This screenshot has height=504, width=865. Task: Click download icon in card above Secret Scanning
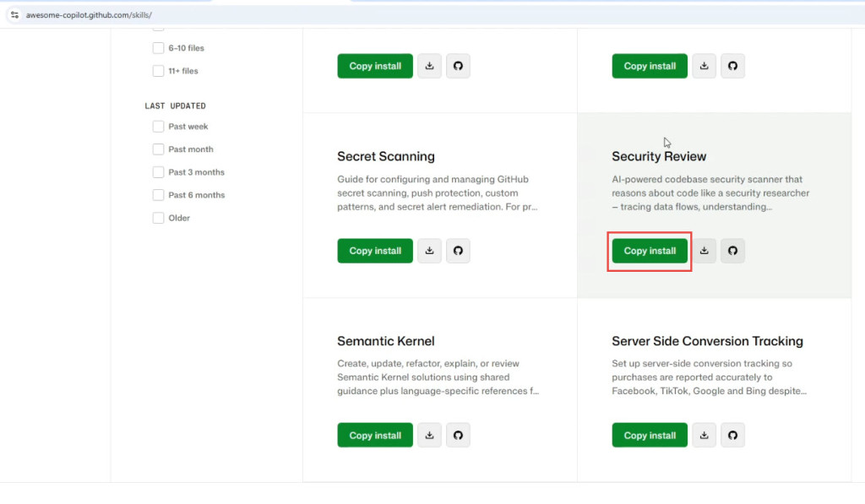click(429, 66)
